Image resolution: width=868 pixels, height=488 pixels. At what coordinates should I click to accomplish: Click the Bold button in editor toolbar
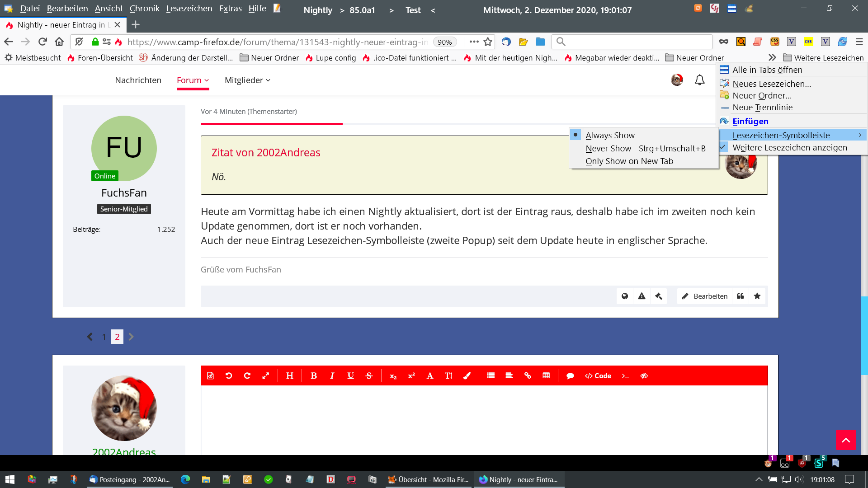coord(314,375)
